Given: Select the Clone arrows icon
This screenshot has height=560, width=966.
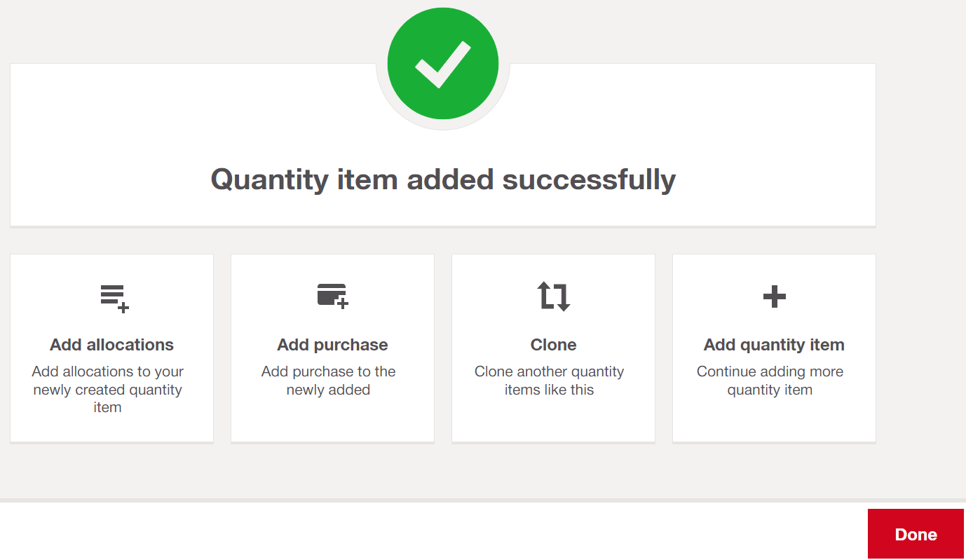Looking at the screenshot, I should coord(554,296).
